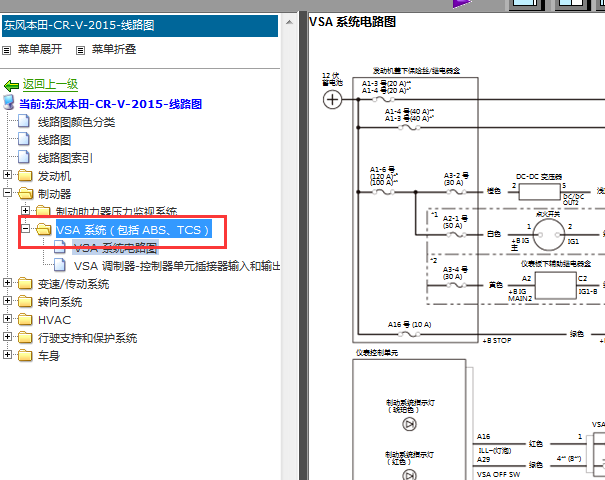The width and height of the screenshot is (605, 480).
Task: Open VSA 系统电路图 document
Action: point(115,248)
